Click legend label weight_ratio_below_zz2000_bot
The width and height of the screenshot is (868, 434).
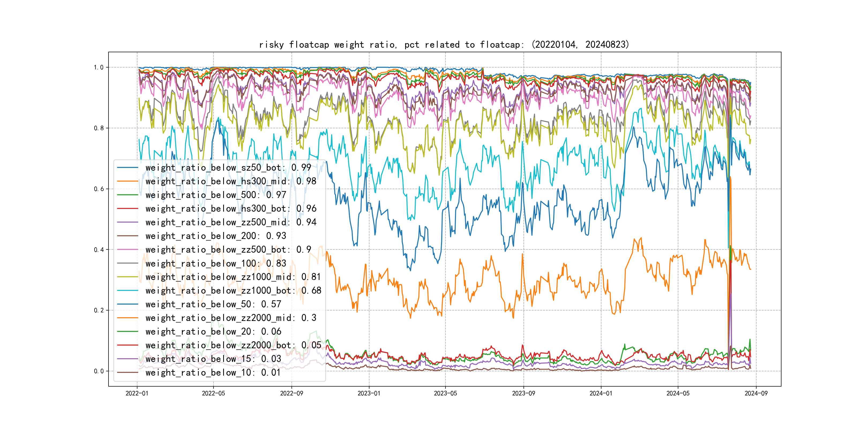pyautogui.click(x=233, y=345)
